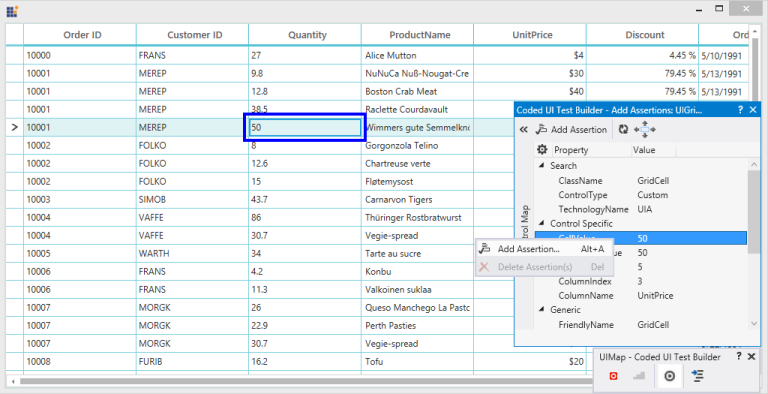The height and width of the screenshot is (394, 768).
Task: Collapse the panel with the double chevron icon
Action: 524,129
